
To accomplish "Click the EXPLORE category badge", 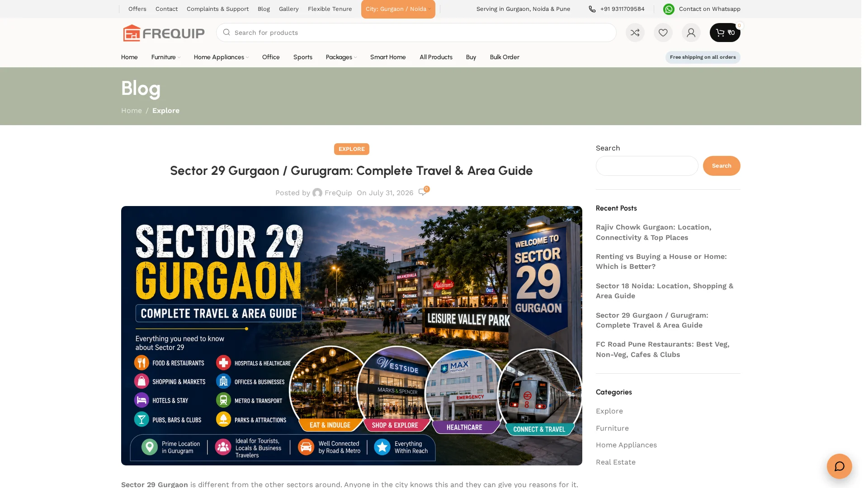I will (351, 149).
